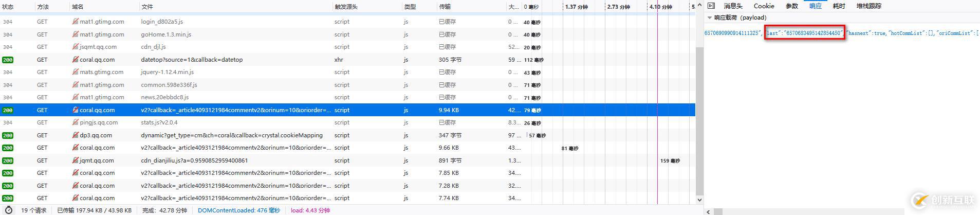
Task: Select the coral.qq.com request sized 7.74 KB
Action: coord(347,198)
